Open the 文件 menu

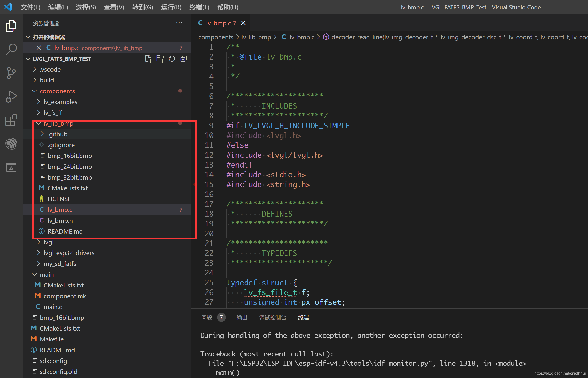coord(30,7)
